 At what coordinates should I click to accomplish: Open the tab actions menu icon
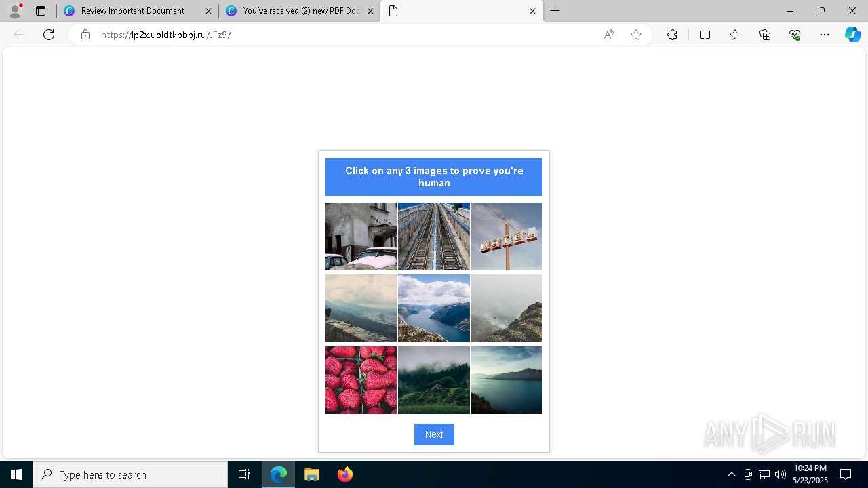(x=41, y=11)
